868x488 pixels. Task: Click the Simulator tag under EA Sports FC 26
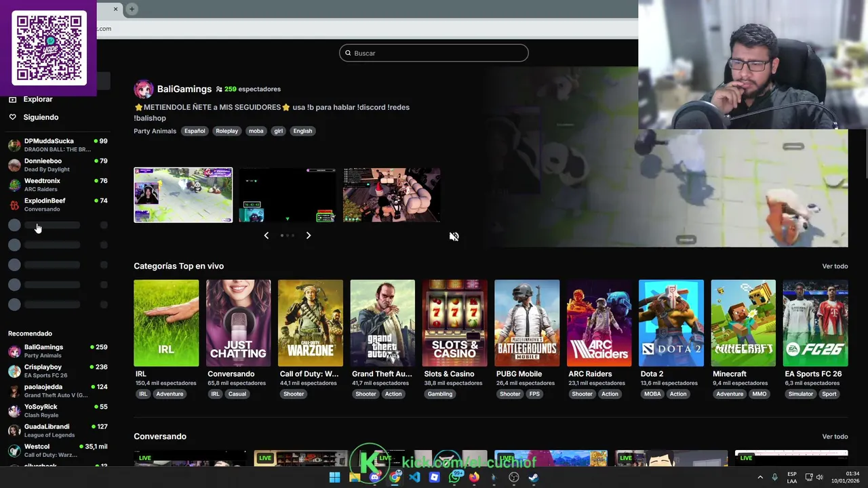(801, 394)
